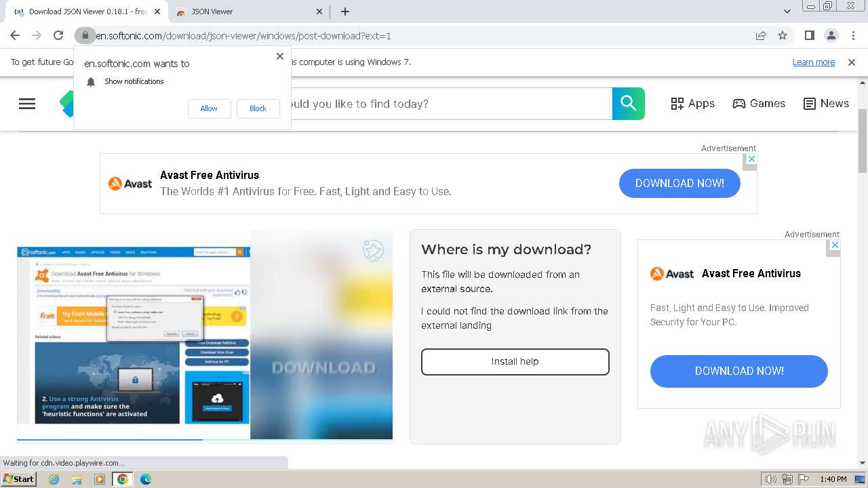This screenshot has height=488, width=868.
Task: Select the Download JSON Viewer 0.18.1 tab
Action: coord(87,12)
